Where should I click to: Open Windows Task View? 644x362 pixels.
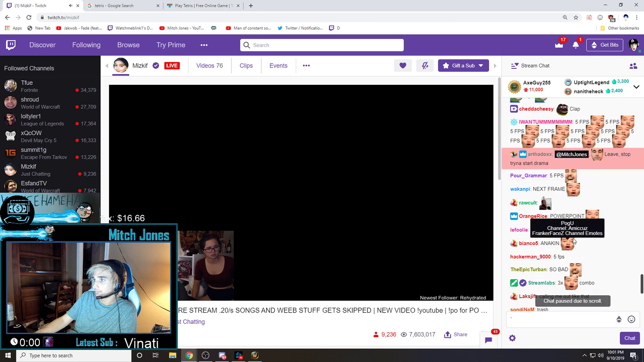[155, 355]
